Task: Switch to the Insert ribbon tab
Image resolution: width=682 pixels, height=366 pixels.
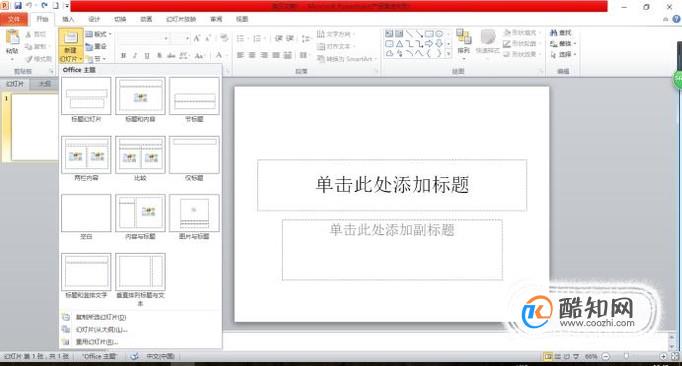Action: (x=68, y=19)
